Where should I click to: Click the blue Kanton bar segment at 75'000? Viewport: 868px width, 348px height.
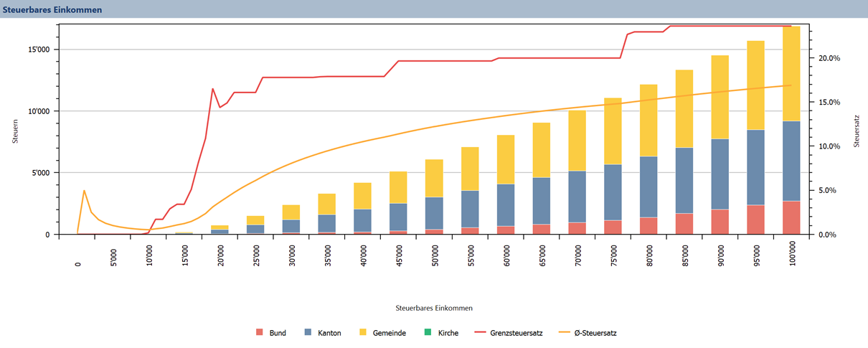[612, 192]
